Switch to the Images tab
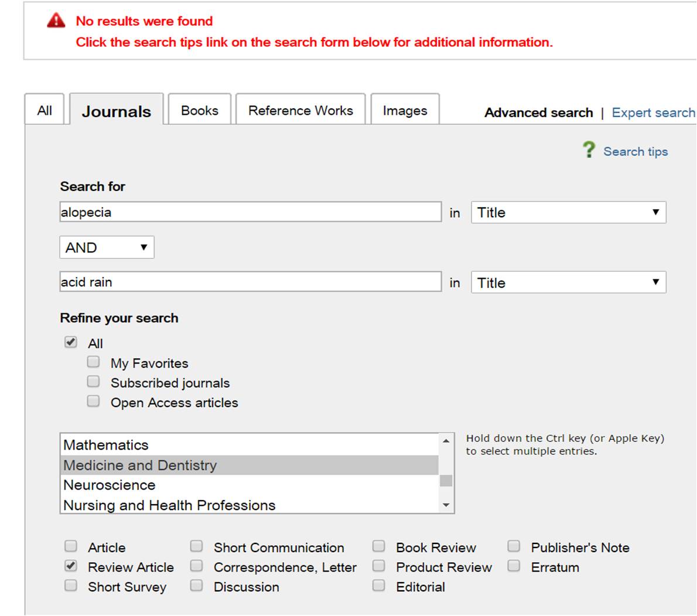This screenshot has width=697, height=616. (405, 110)
